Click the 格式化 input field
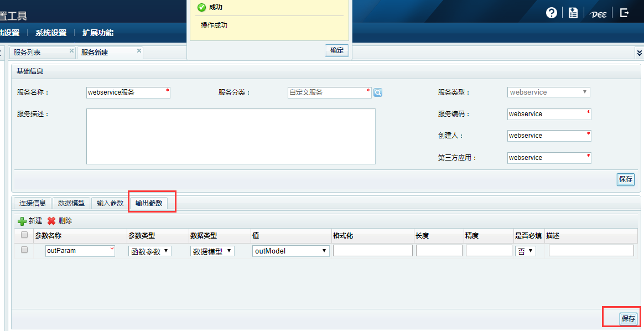The height and width of the screenshot is (331, 644). [372, 251]
